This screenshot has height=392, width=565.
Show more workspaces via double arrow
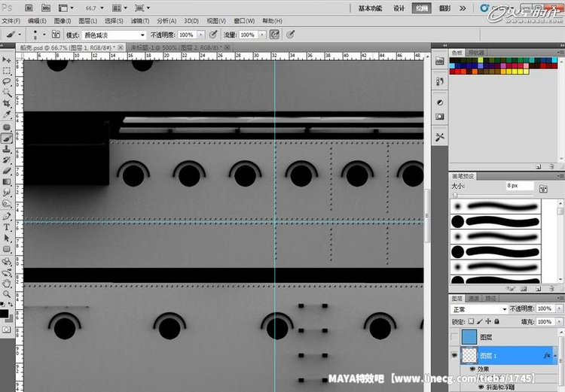463,8
